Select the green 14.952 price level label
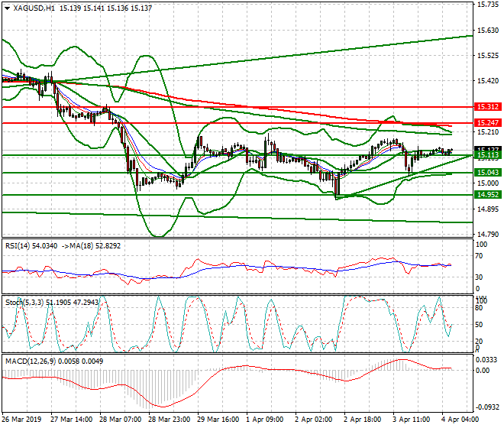 coord(488,195)
